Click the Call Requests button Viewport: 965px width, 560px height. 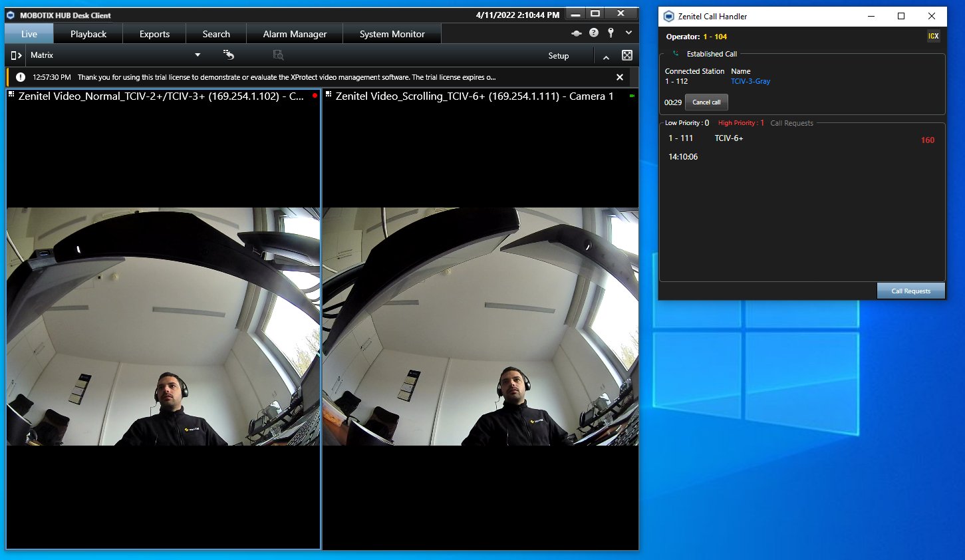click(x=910, y=291)
